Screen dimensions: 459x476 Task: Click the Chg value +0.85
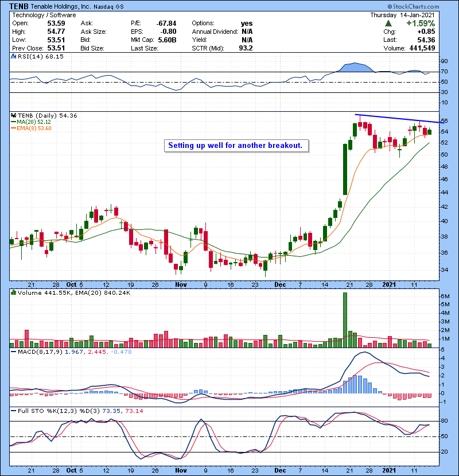(x=426, y=32)
